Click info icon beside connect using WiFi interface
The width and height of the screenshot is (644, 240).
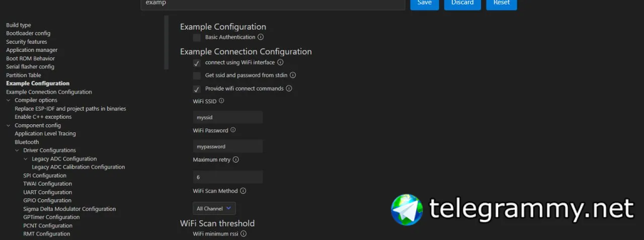pyautogui.click(x=280, y=63)
